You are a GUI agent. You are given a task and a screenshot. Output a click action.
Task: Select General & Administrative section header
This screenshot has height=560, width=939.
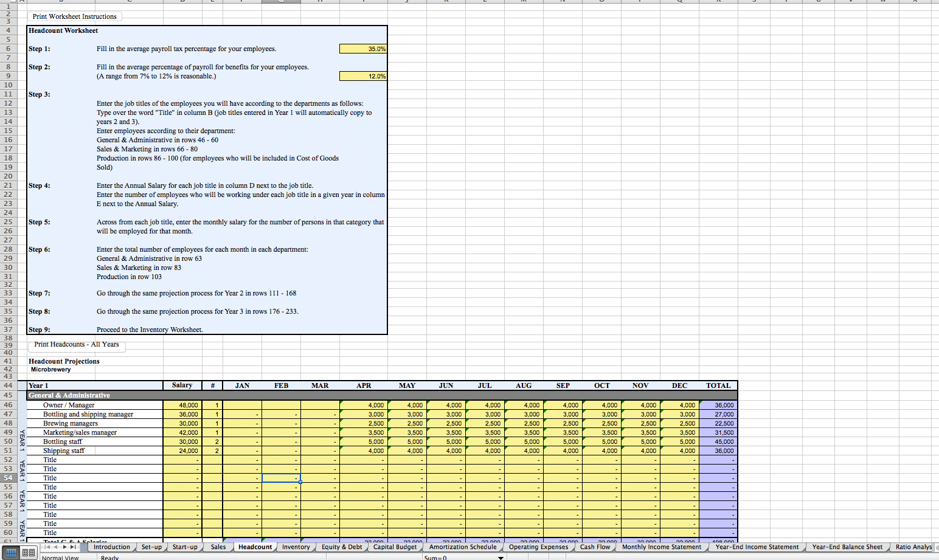click(383, 395)
